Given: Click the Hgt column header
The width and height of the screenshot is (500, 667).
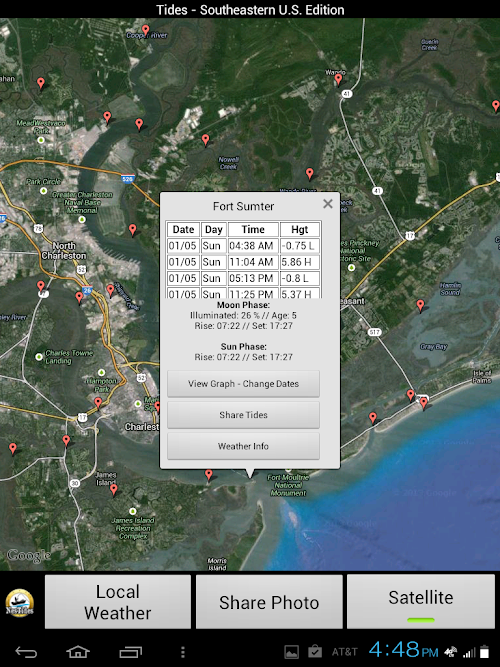Looking at the screenshot, I should pos(300,230).
